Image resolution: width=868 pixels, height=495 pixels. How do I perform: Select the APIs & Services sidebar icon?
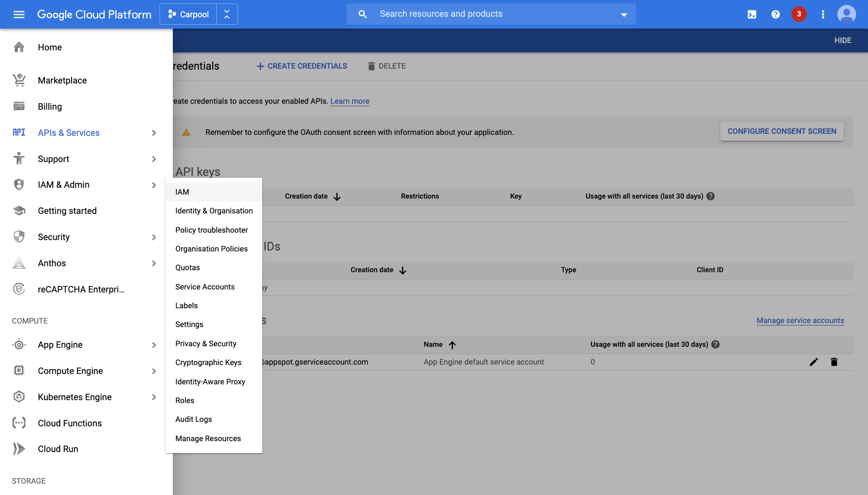[19, 132]
